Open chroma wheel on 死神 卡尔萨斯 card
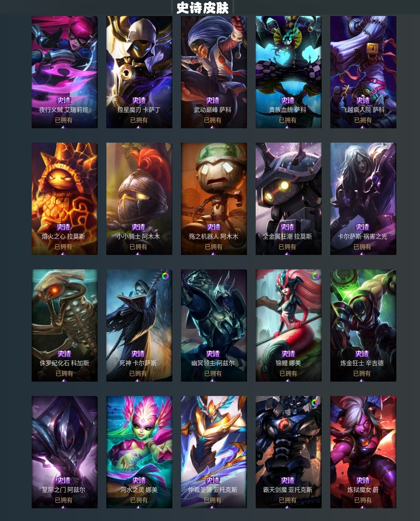Screen dimensions: 420x521 [x=165, y=276]
